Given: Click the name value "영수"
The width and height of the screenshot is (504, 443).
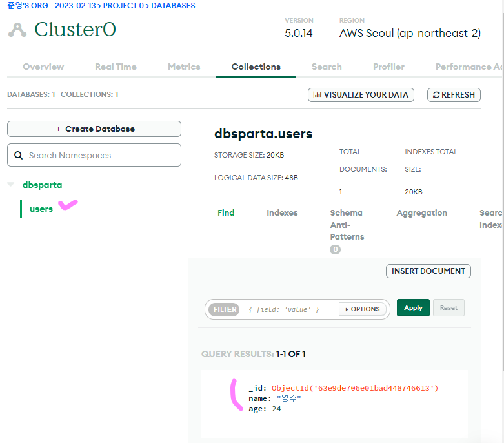Looking at the screenshot, I should tap(288, 398).
